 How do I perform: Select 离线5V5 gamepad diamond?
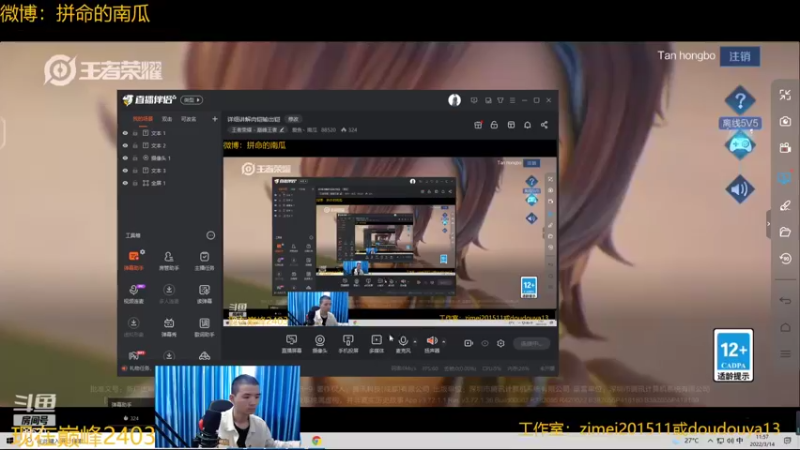coord(740,144)
